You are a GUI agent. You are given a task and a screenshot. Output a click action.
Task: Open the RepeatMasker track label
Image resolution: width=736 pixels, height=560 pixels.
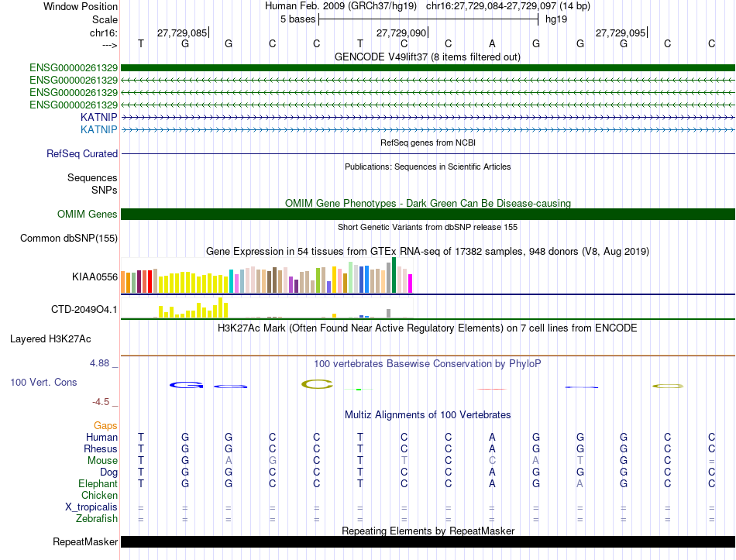coord(84,542)
